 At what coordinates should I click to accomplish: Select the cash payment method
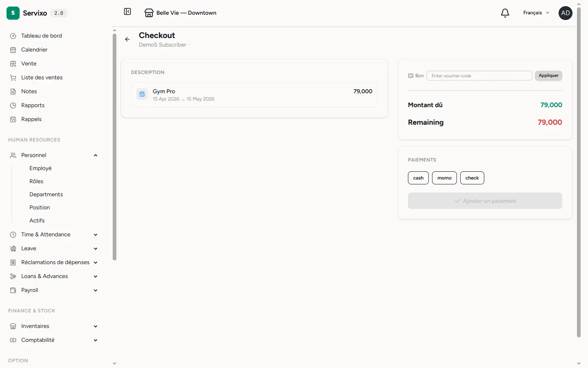pyautogui.click(x=418, y=178)
